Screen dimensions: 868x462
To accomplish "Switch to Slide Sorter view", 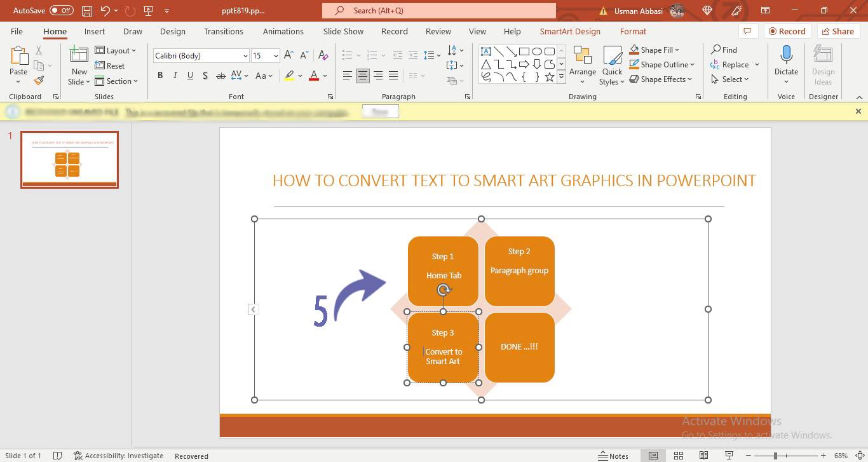I will (679, 456).
